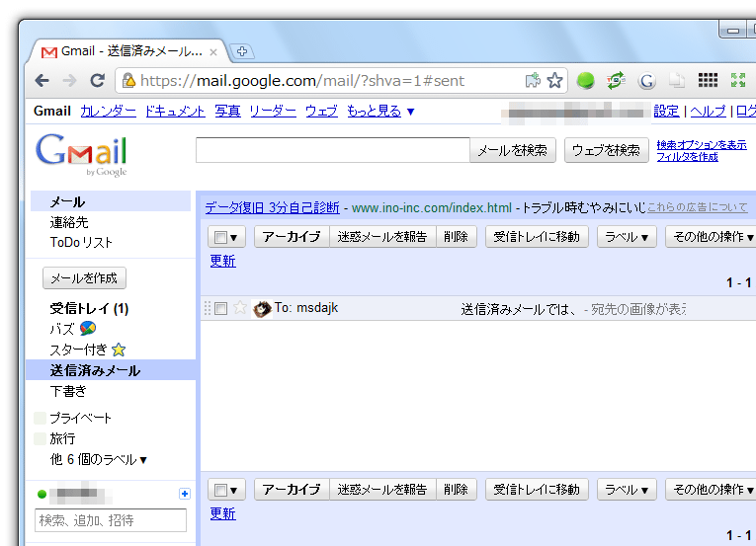
Task: Open the top ラベル dropdown
Action: click(627, 237)
